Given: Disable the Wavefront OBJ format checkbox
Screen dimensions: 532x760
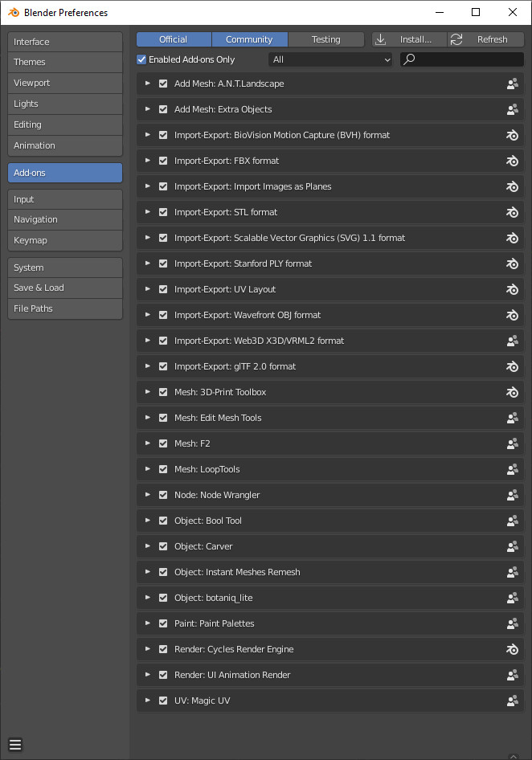Looking at the screenshot, I should pos(163,315).
